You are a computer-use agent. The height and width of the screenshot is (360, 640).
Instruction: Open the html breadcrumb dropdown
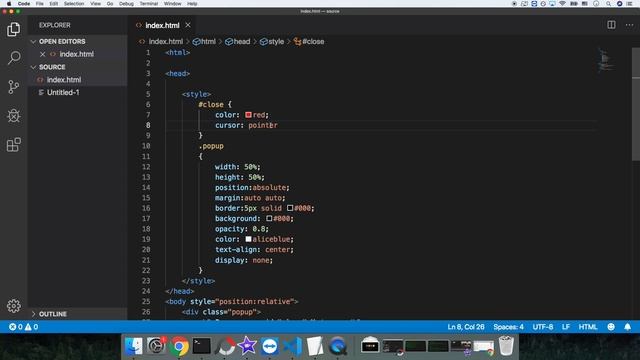click(x=204, y=41)
